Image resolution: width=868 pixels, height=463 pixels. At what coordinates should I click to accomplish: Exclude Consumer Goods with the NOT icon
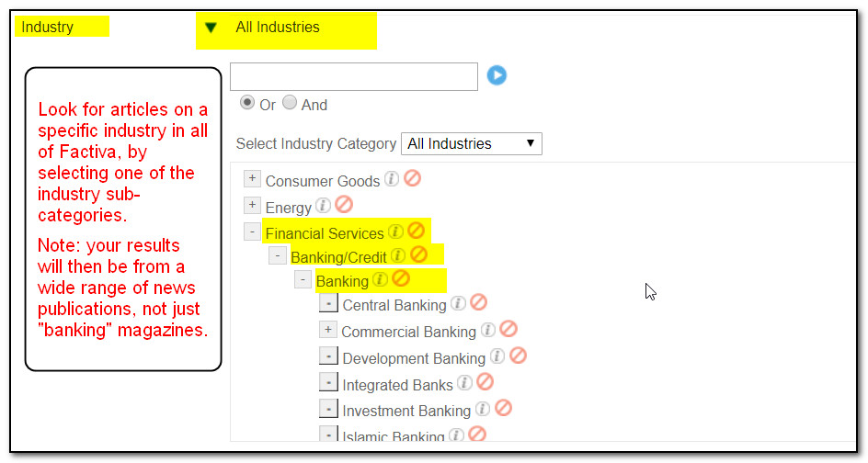pyautogui.click(x=413, y=178)
